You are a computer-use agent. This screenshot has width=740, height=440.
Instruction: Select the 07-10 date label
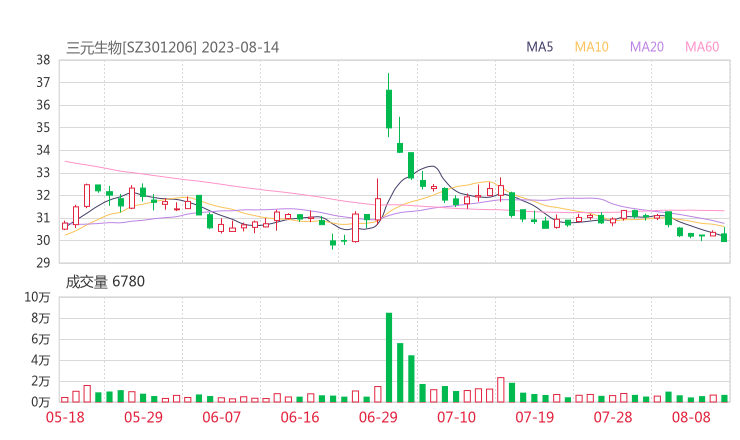point(456,417)
